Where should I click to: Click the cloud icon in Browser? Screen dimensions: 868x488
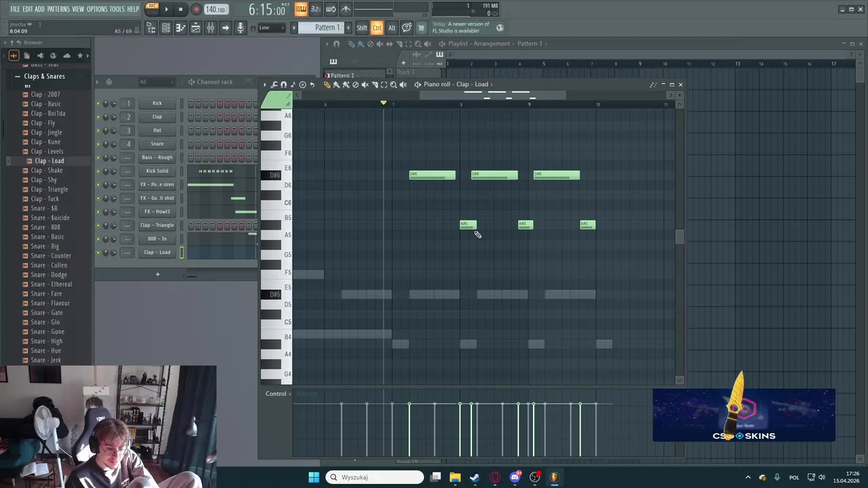(66, 56)
